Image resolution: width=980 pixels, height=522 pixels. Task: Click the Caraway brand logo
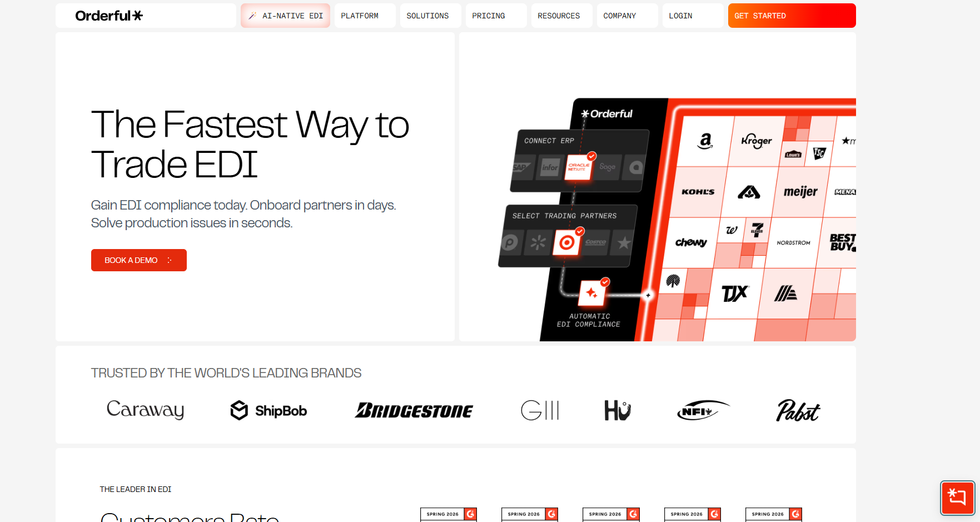pos(145,410)
